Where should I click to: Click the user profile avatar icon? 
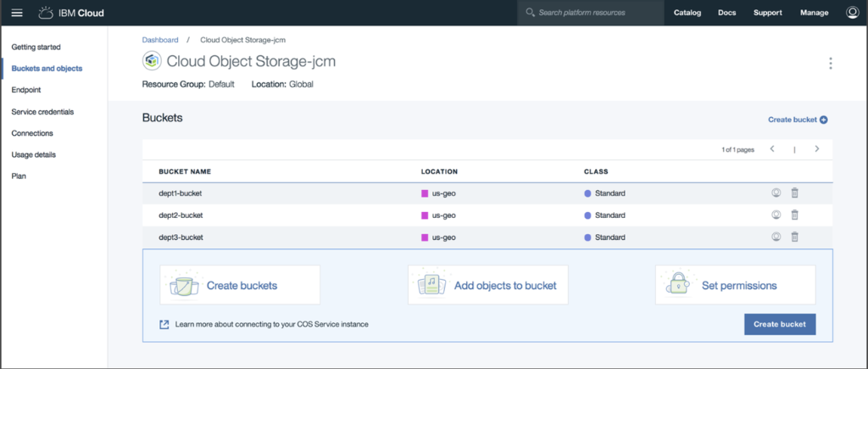coord(852,13)
